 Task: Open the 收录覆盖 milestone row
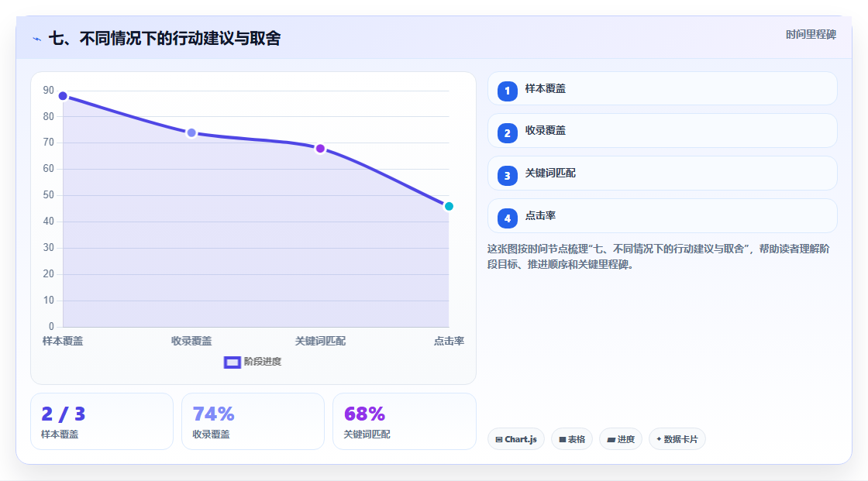(x=662, y=131)
